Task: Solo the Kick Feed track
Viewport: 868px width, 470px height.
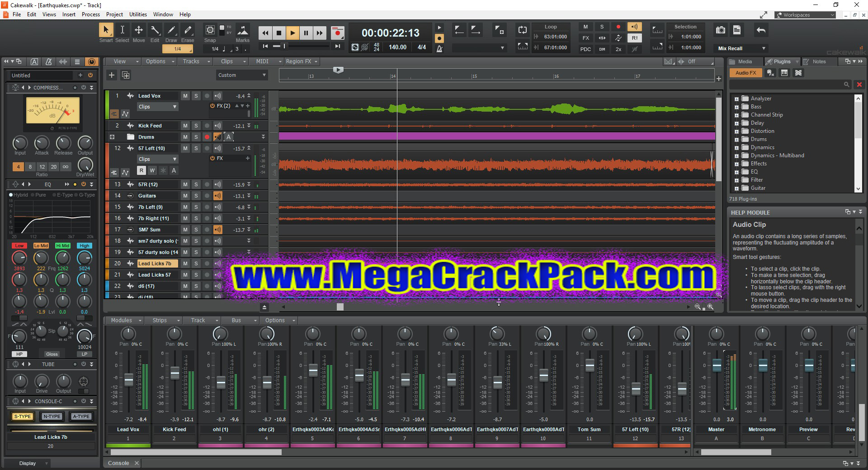Action: click(x=196, y=126)
